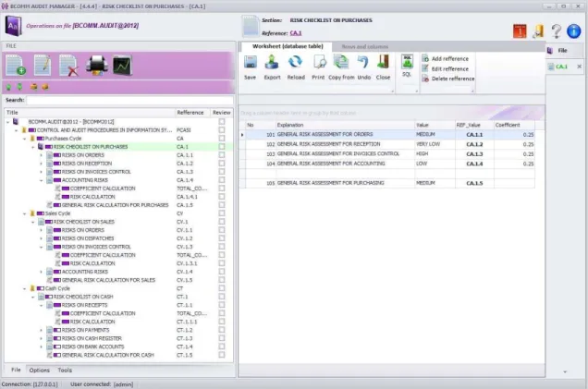Open the CA.1 reference link
This screenshot has height=389, width=588.
[x=296, y=33]
